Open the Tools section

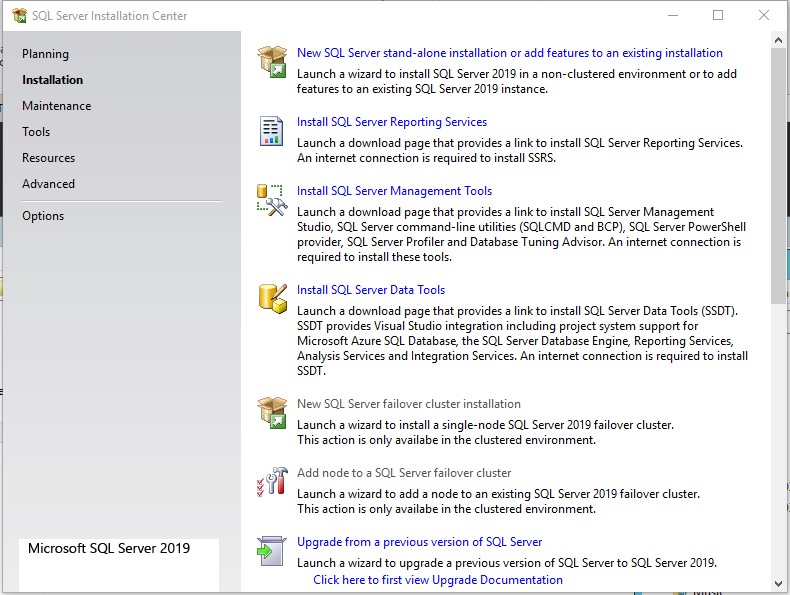36,131
